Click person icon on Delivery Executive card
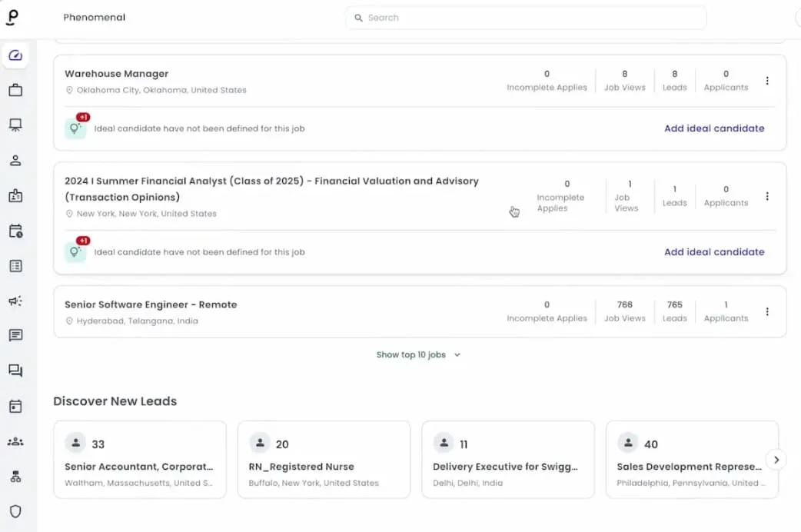Viewport: 801px width, 532px height. 444,443
